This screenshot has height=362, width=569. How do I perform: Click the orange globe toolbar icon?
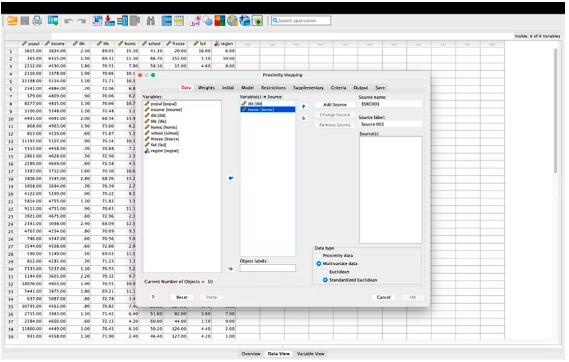[232, 21]
